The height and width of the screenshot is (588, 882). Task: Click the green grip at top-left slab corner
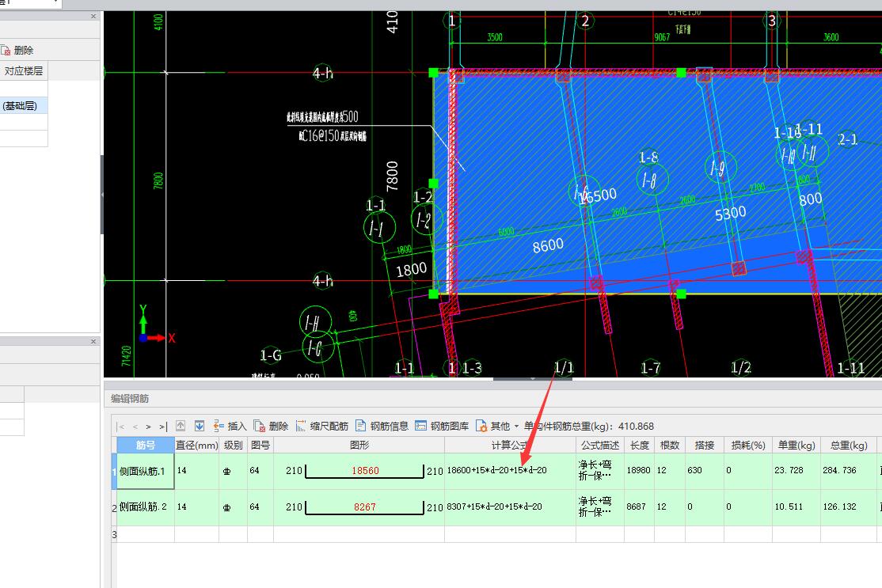(x=434, y=73)
